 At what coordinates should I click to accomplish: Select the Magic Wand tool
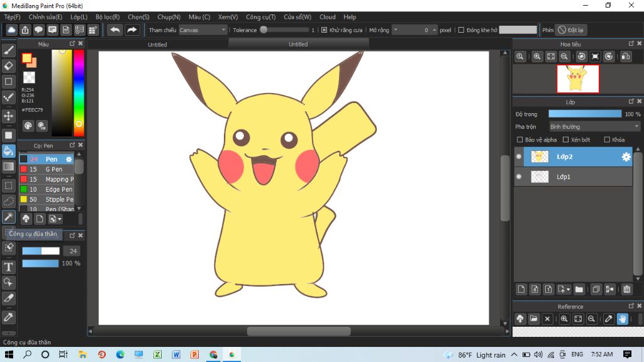(9, 217)
